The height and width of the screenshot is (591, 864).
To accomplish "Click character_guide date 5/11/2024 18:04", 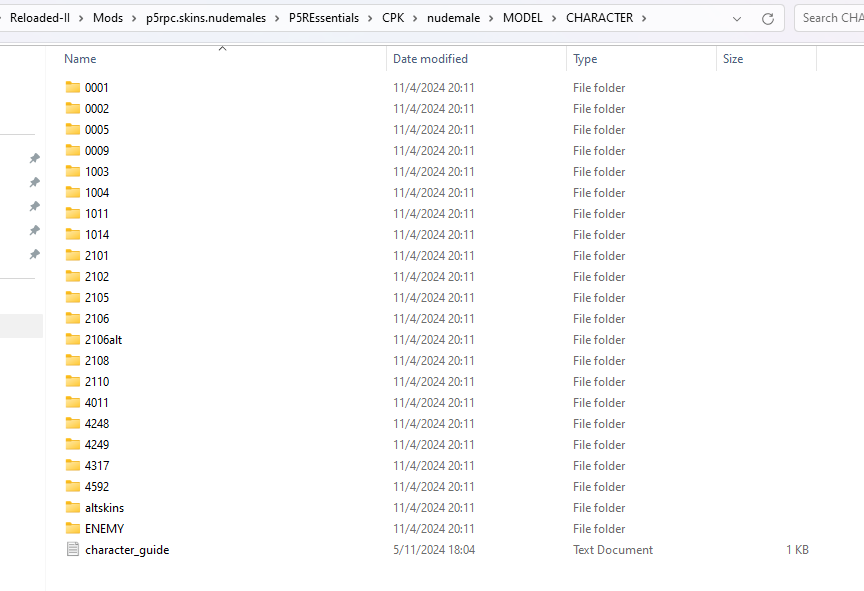I will 434,550.
